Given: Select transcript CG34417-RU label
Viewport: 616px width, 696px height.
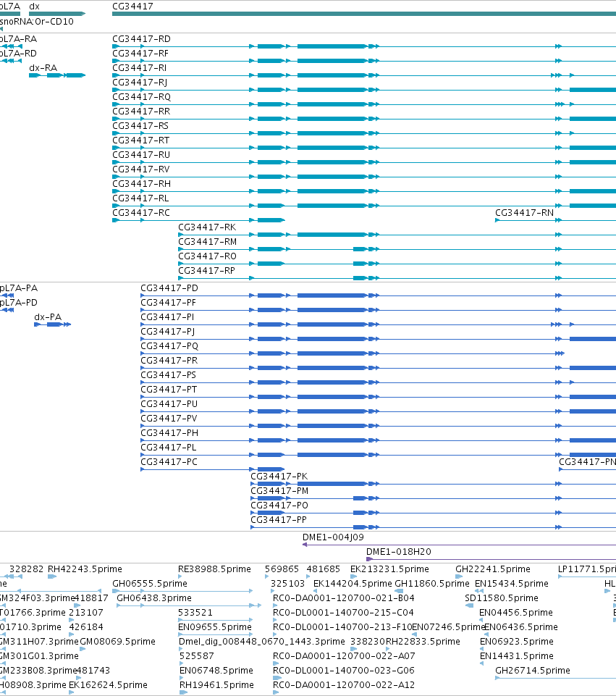Looking at the screenshot, I should point(141,155).
